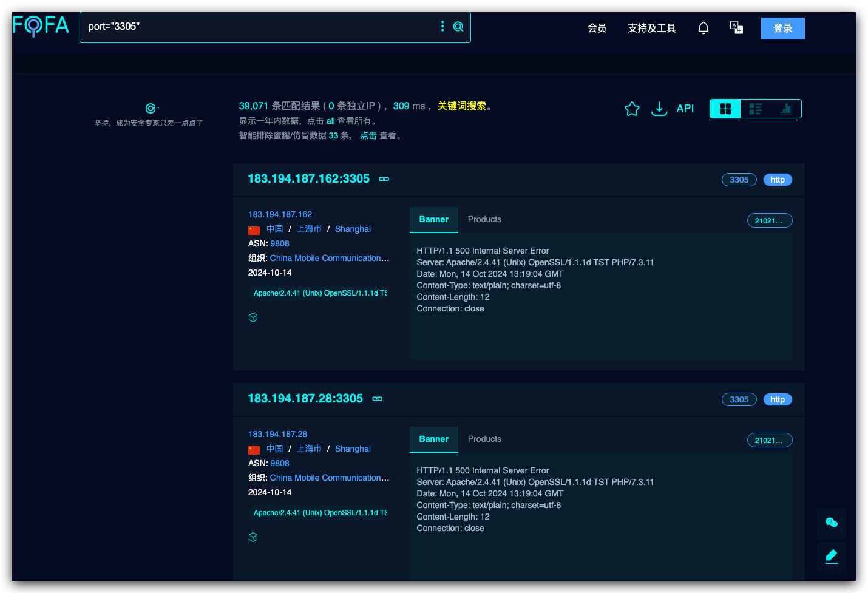Screen dimensions: 868x593
Task: Click 3305 port tag on first result
Action: coord(739,180)
